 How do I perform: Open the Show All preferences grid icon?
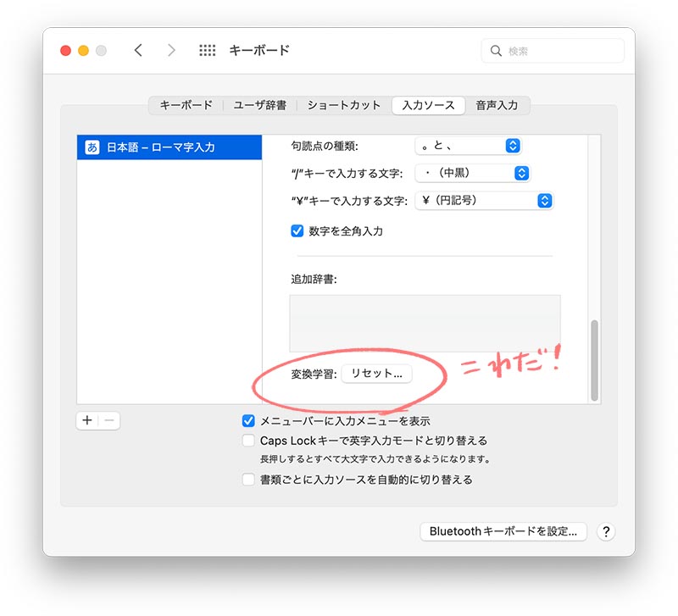tap(207, 50)
